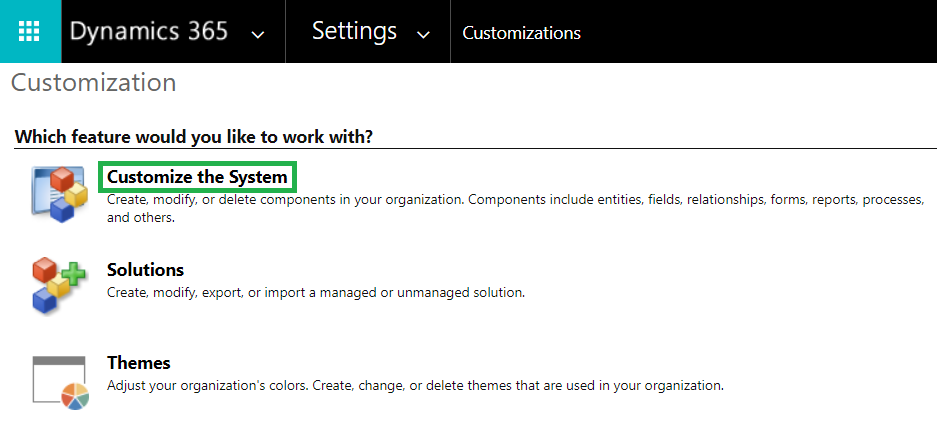Click the Themes pie chart icon
This screenshot has width=937, height=421.
coord(60,381)
